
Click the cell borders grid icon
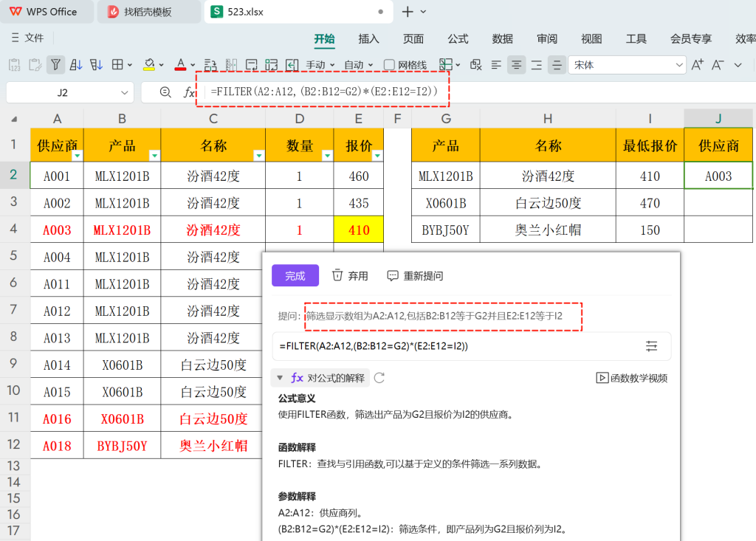click(x=117, y=65)
